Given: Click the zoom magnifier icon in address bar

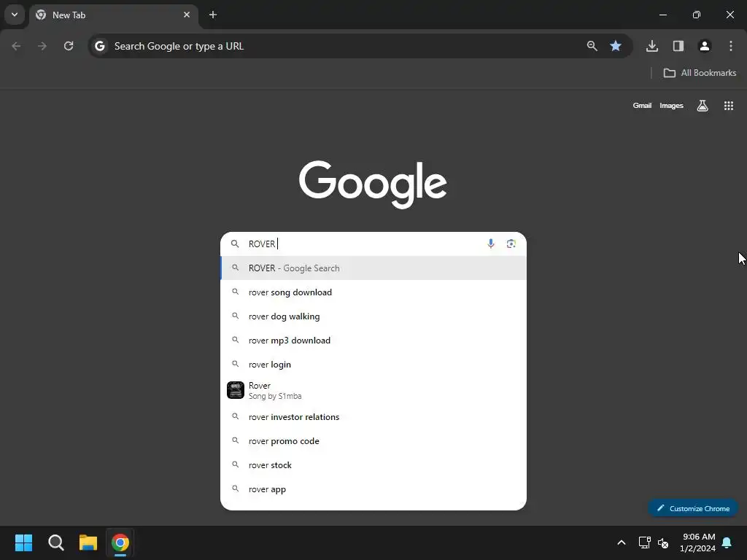Looking at the screenshot, I should click(x=592, y=46).
